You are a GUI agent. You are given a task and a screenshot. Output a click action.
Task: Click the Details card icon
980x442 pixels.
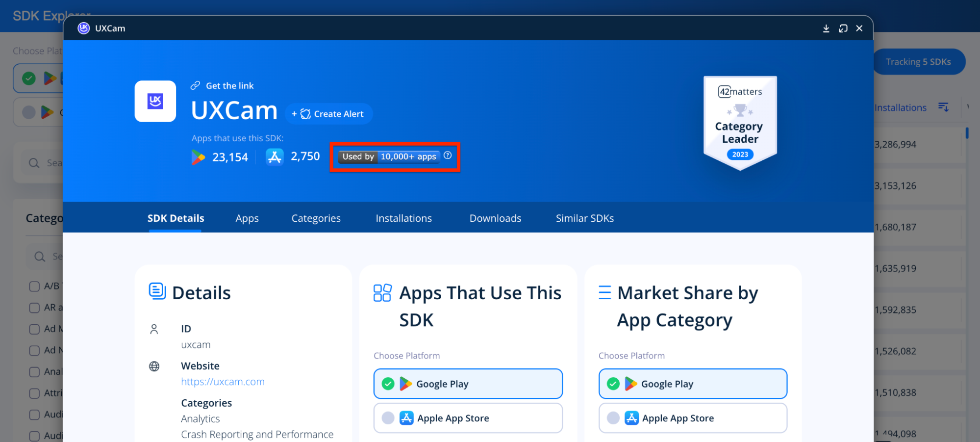click(x=157, y=291)
